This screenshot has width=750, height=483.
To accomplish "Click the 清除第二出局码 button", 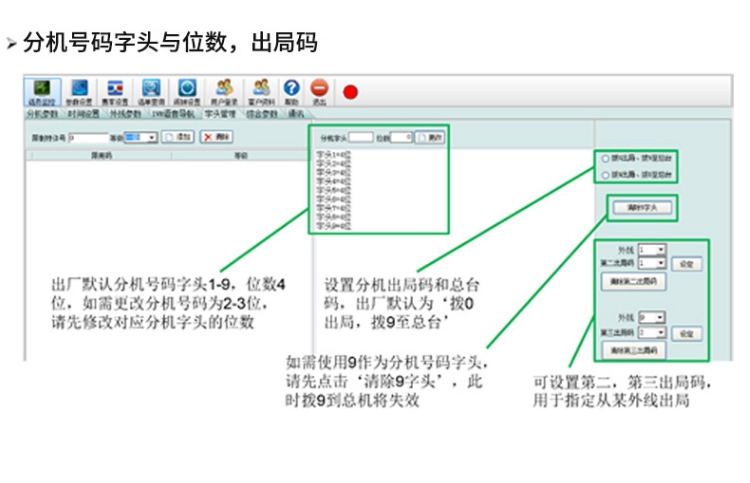I will [633, 282].
